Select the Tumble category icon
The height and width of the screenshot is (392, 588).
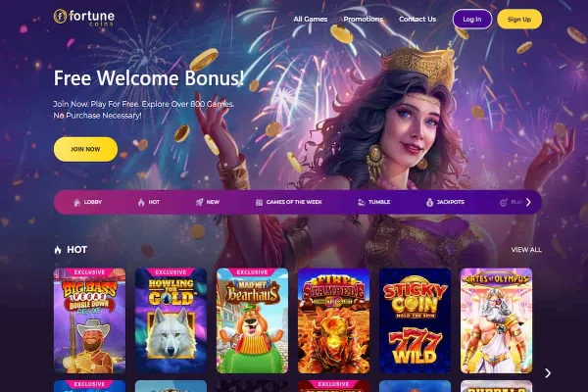coord(362,202)
